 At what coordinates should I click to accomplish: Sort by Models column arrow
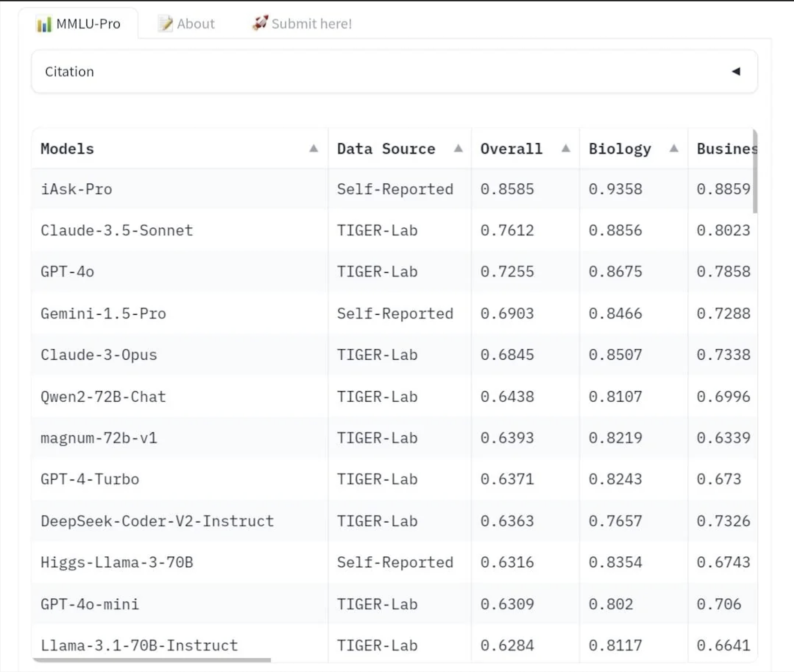314,148
